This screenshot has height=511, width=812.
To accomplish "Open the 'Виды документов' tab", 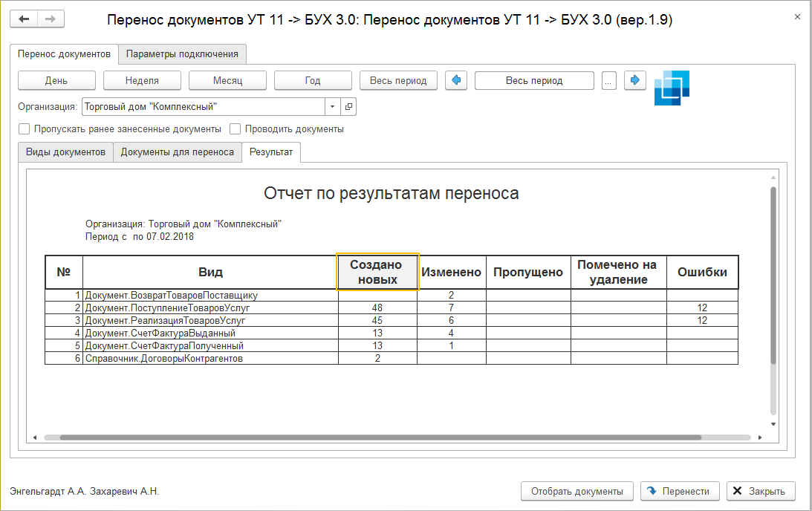I will coord(65,152).
